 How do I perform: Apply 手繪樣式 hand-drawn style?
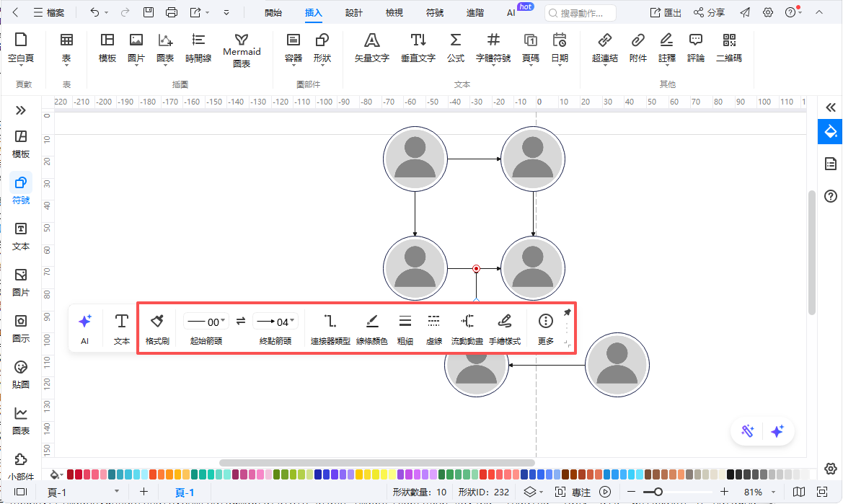[505, 322]
